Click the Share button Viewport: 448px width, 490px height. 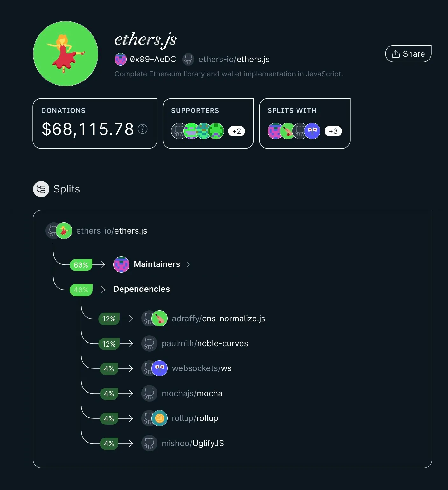[408, 54]
